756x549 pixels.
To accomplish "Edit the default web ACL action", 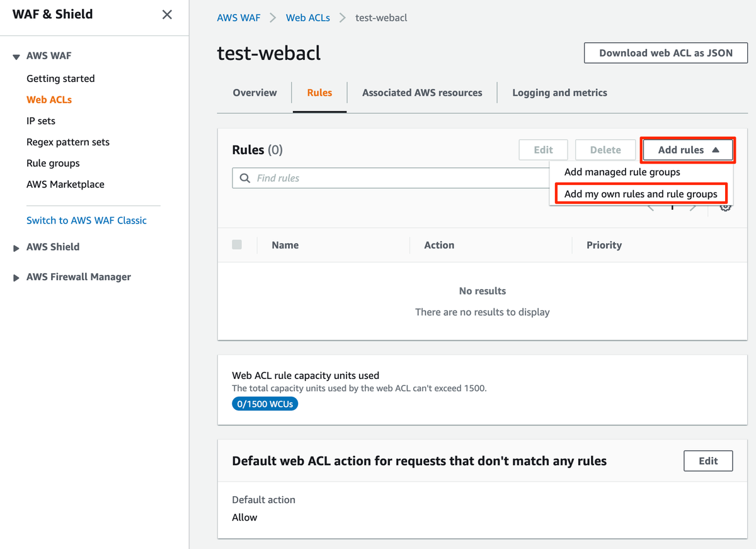I will pos(708,461).
